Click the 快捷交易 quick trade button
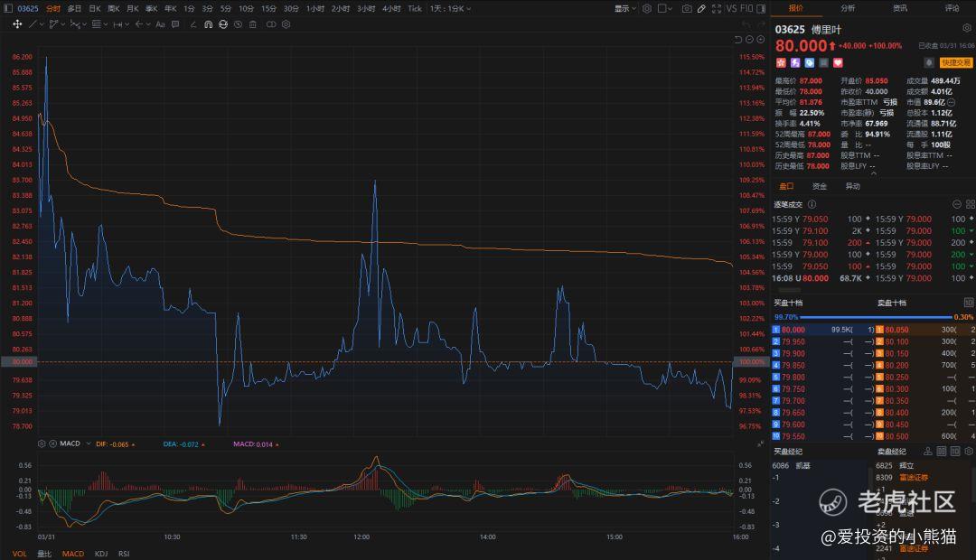This screenshot has height=560, width=976. point(955,62)
